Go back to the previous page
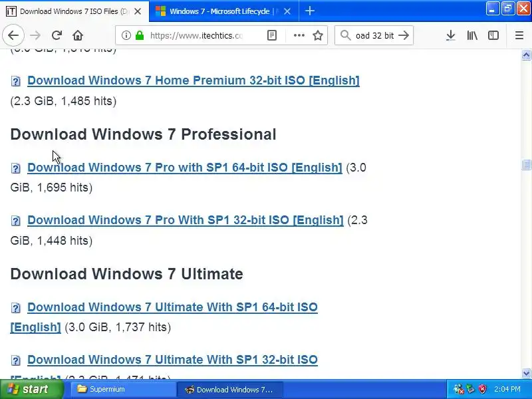 [x=13, y=35]
